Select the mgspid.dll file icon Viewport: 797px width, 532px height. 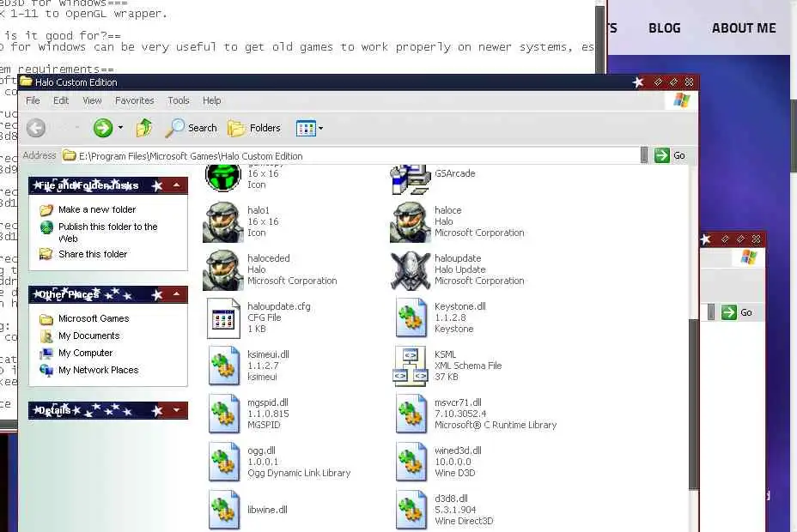[223, 414]
